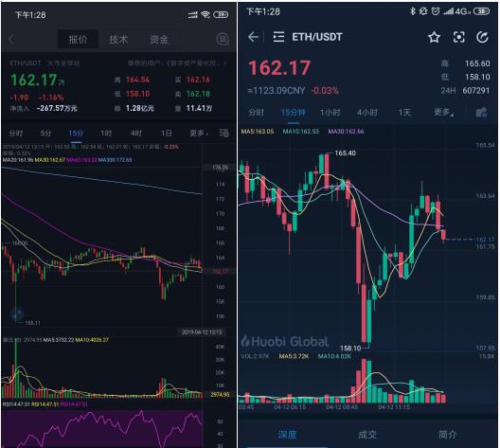Expand 更多 timeframe dropdown in right app
The height and width of the screenshot is (448, 500).
click(x=443, y=113)
